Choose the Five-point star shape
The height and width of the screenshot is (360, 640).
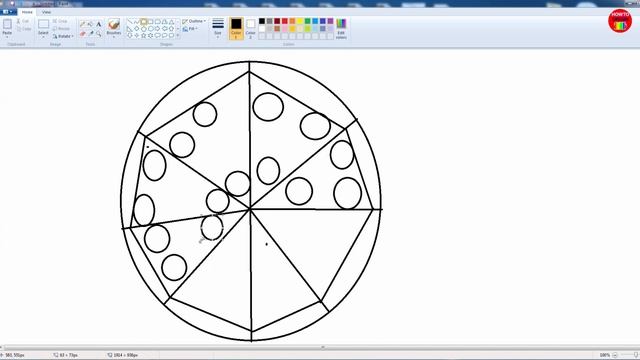144,36
